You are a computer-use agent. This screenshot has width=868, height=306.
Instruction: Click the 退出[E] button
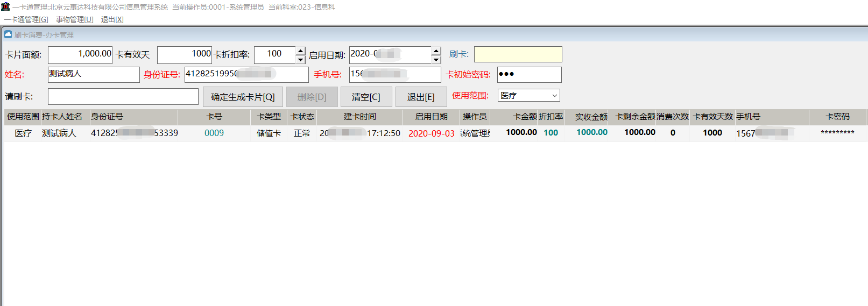click(421, 97)
